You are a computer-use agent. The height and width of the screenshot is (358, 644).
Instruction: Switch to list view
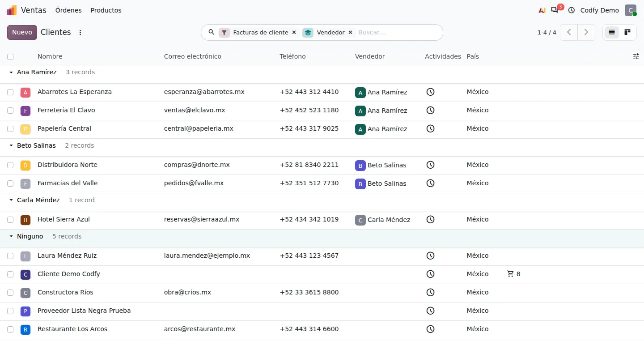(612, 32)
